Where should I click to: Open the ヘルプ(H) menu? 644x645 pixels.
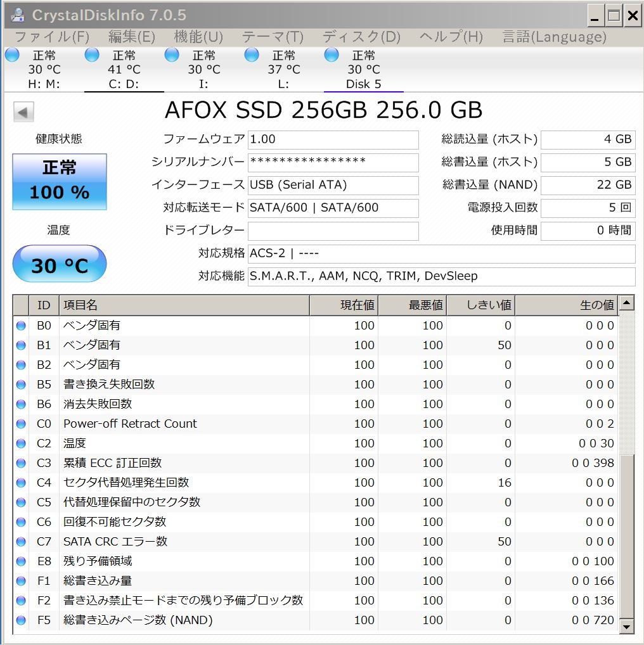[451, 37]
